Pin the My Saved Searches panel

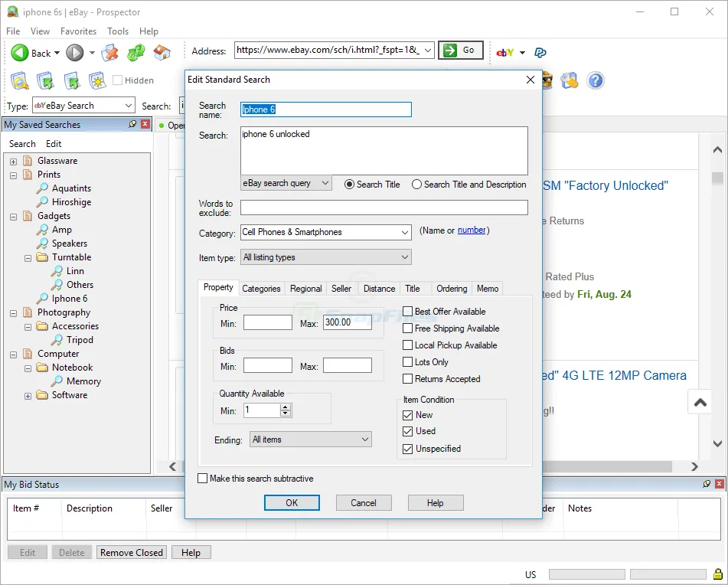(x=132, y=124)
